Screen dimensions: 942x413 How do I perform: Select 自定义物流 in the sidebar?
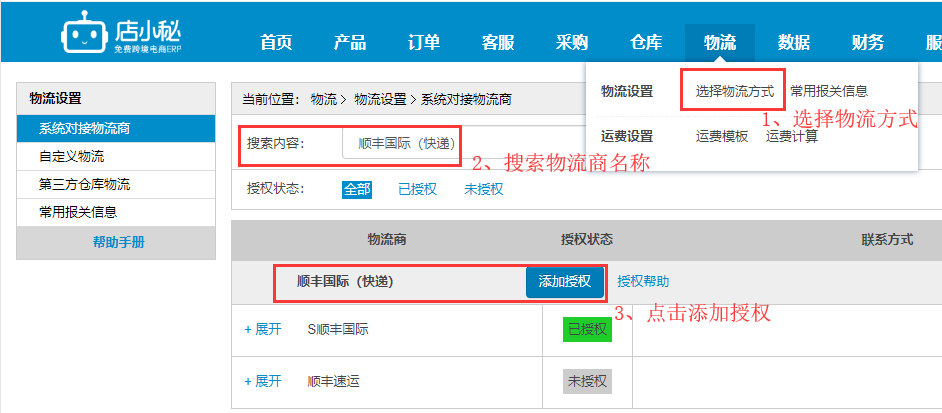[x=116, y=156]
